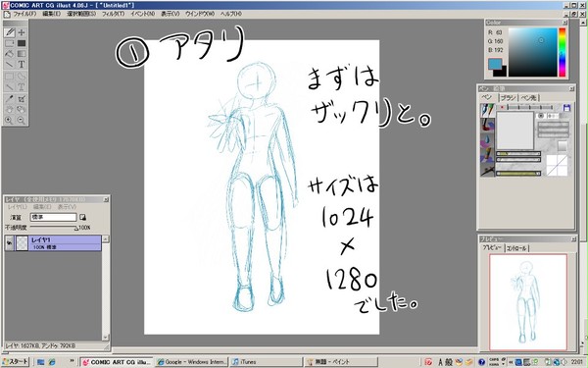The height and width of the screenshot is (368, 588).
Task: Select the gradient tool
Action: [x=22, y=54]
